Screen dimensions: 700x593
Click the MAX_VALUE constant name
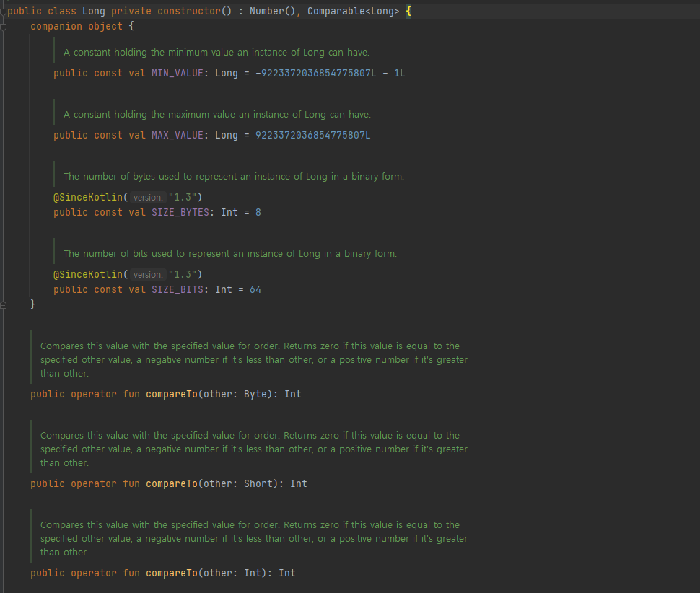click(178, 135)
